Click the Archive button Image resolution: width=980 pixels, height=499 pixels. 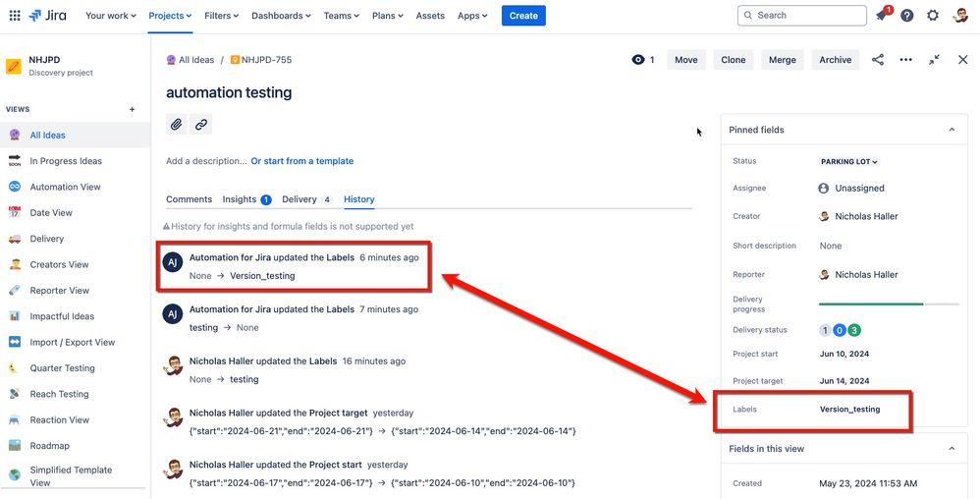click(836, 60)
